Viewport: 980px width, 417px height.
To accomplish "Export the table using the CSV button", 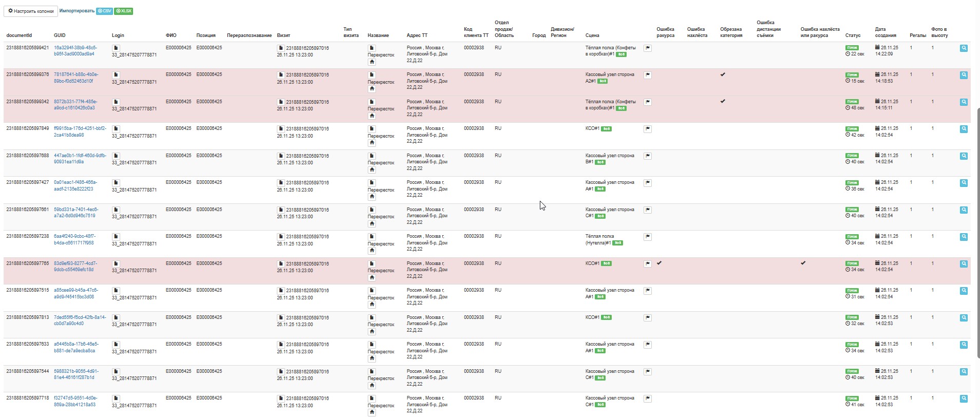I will [105, 11].
